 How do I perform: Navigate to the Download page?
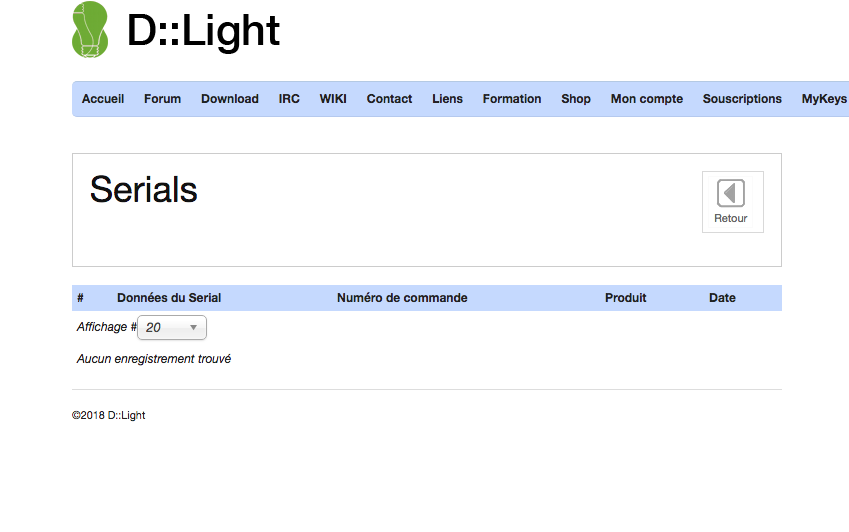230,99
